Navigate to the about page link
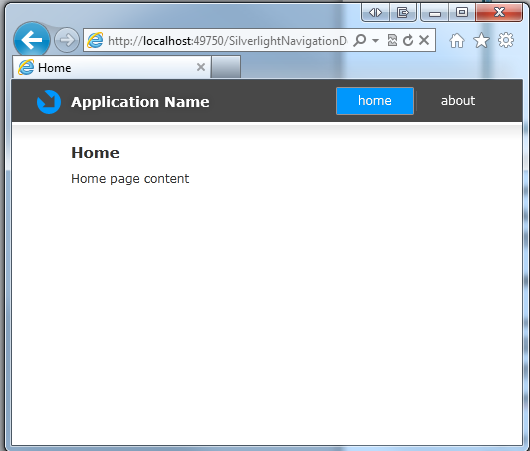The height and width of the screenshot is (451, 530). point(458,101)
